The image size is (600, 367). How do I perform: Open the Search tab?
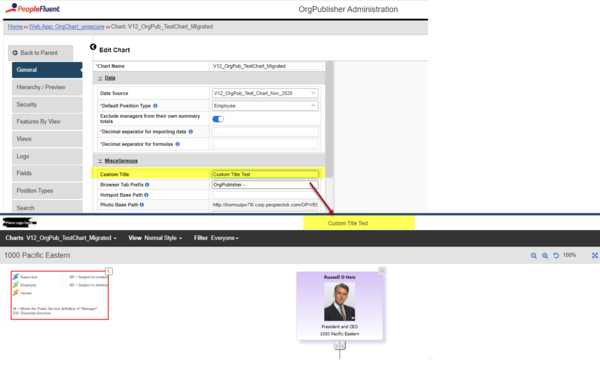click(47, 207)
